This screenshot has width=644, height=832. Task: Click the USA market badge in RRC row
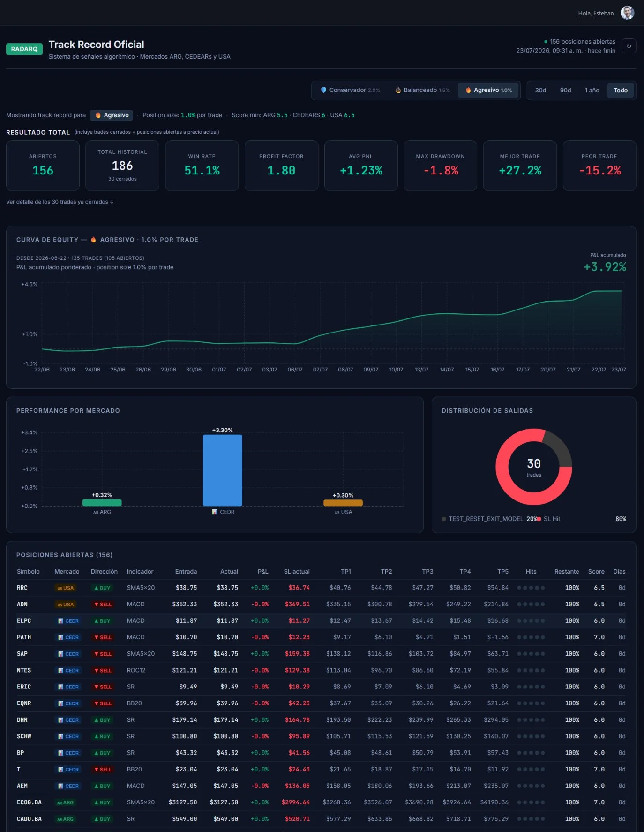(x=66, y=588)
